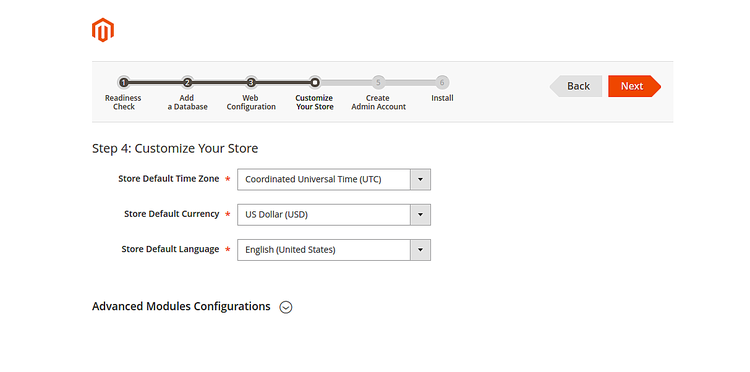Click the step 6 circle for Install
This screenshot has height=372, width=750.
442,83
